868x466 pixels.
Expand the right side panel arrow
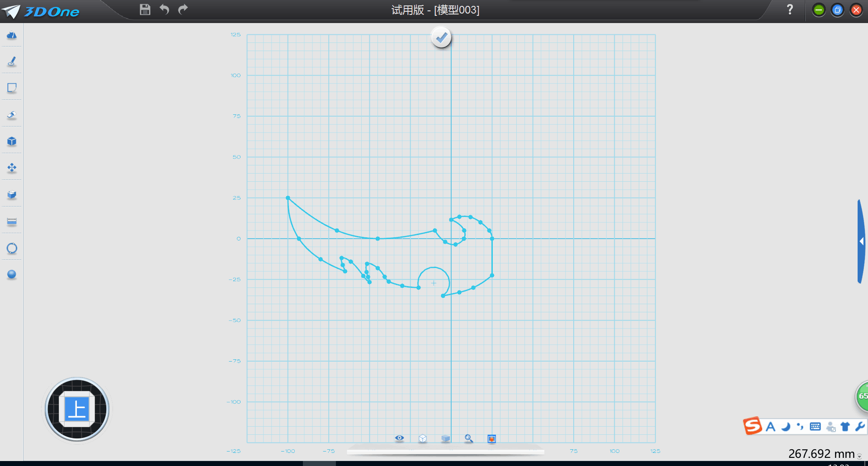862,241
